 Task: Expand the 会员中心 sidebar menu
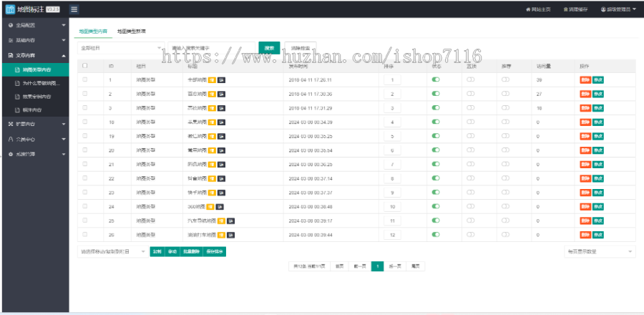click(x=34, y=139)
